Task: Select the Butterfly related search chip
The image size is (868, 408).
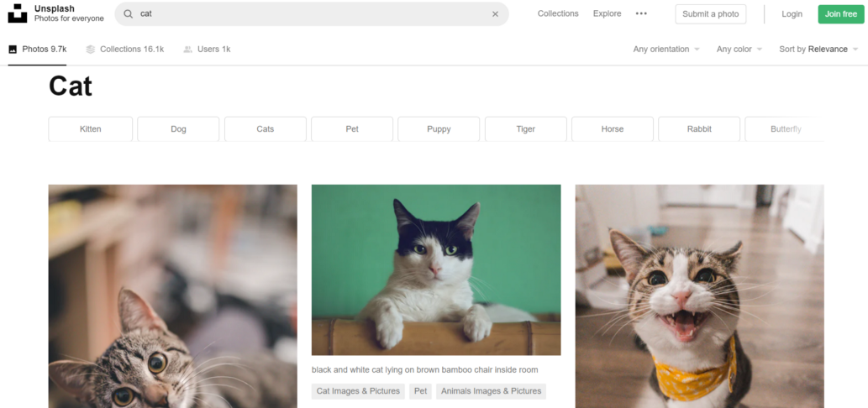Action: tap(786, 128)
